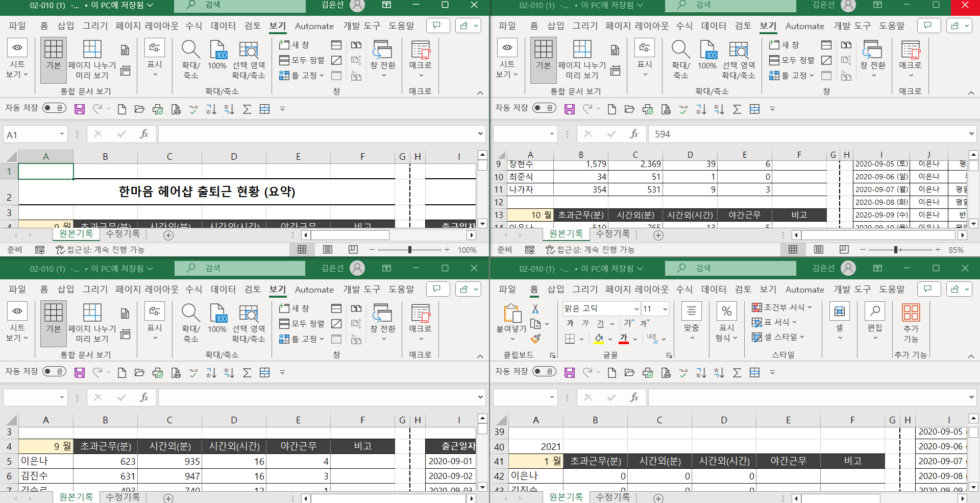Expand formula bar in top-right window

971,134
